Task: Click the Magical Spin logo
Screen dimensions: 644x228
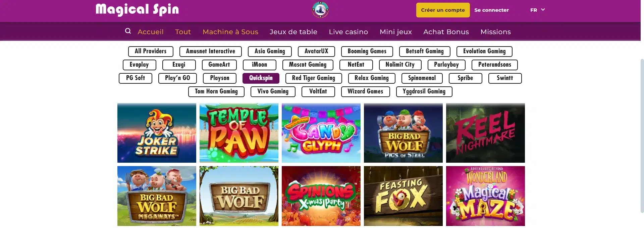Action: 137,10
